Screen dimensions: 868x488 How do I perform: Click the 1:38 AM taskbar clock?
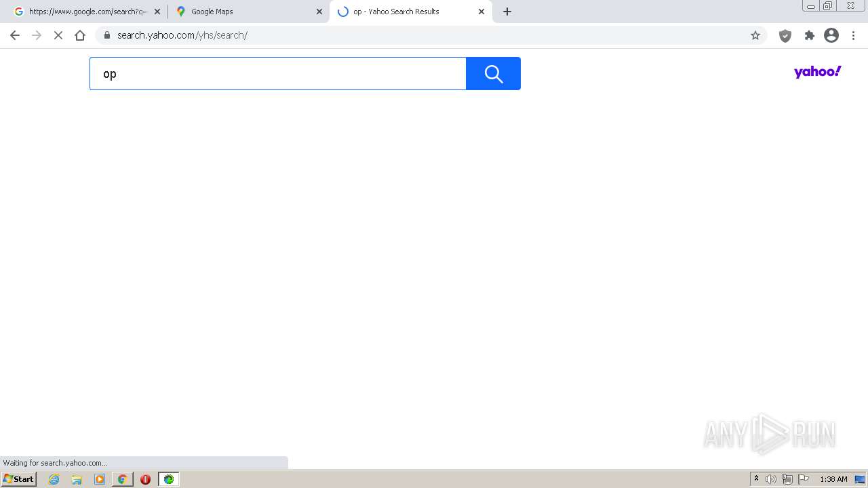[x=833, y=479]
